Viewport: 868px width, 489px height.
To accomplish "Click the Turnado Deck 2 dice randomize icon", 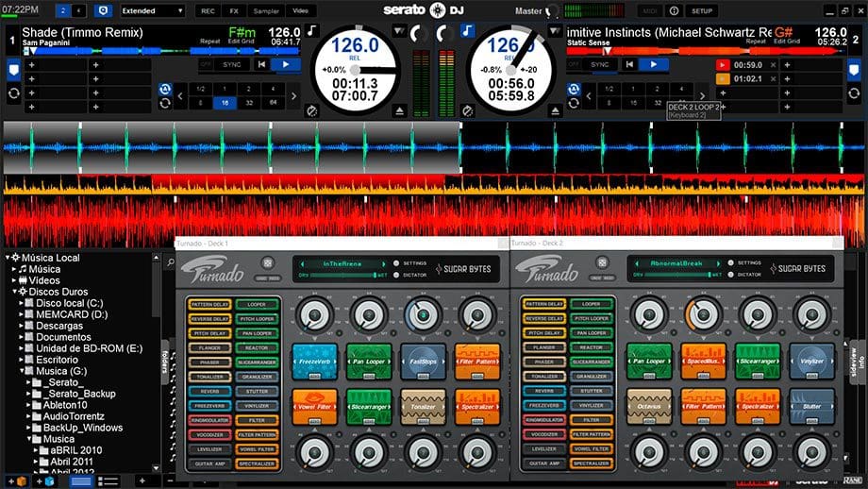I will pyautogui.click(x=602, y=263).
